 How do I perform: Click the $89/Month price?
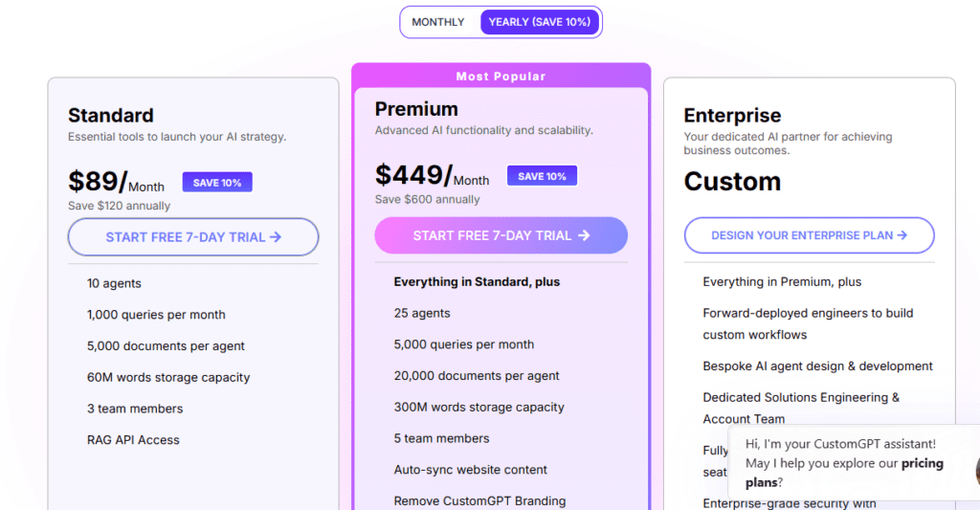coord(116,182)
